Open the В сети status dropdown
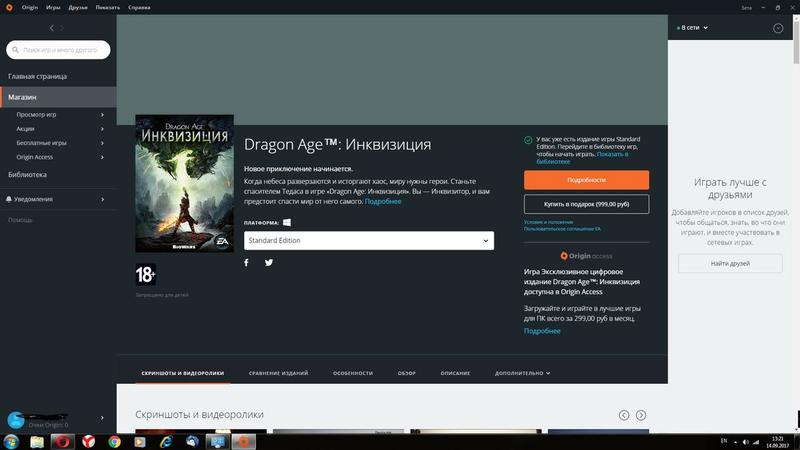 (x=692, y=28)
